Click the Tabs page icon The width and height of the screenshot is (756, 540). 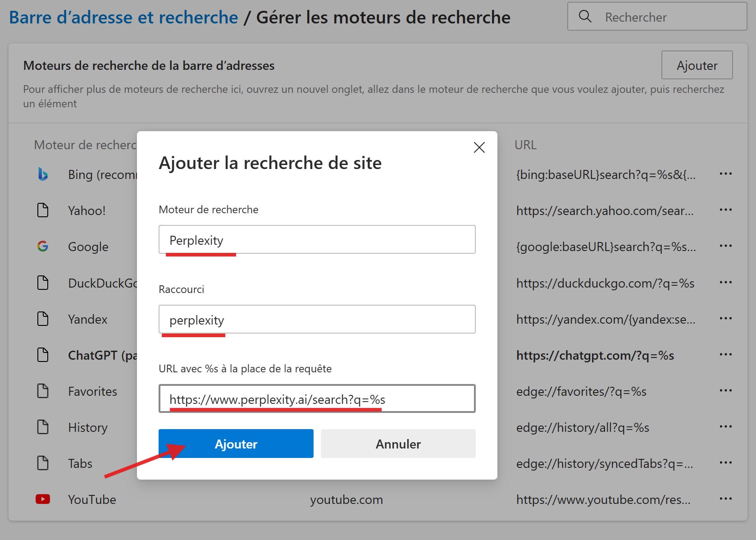tap(43, 463)
